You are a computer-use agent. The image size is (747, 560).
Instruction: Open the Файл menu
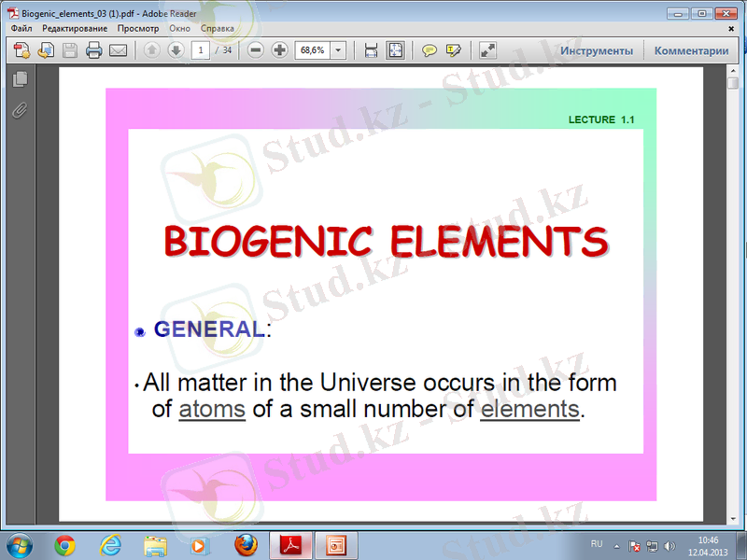(x=21, y=29)
